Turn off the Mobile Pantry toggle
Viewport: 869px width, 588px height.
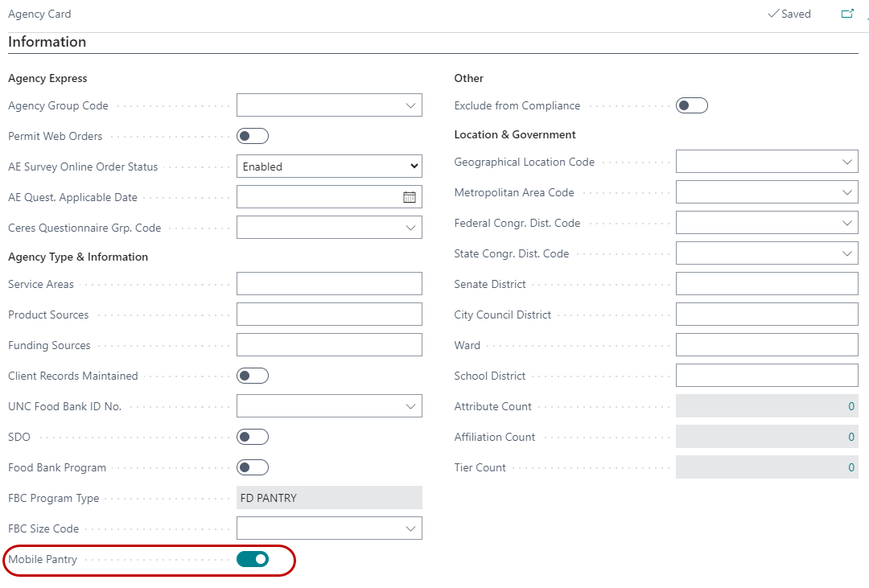[x=253, y=559]
